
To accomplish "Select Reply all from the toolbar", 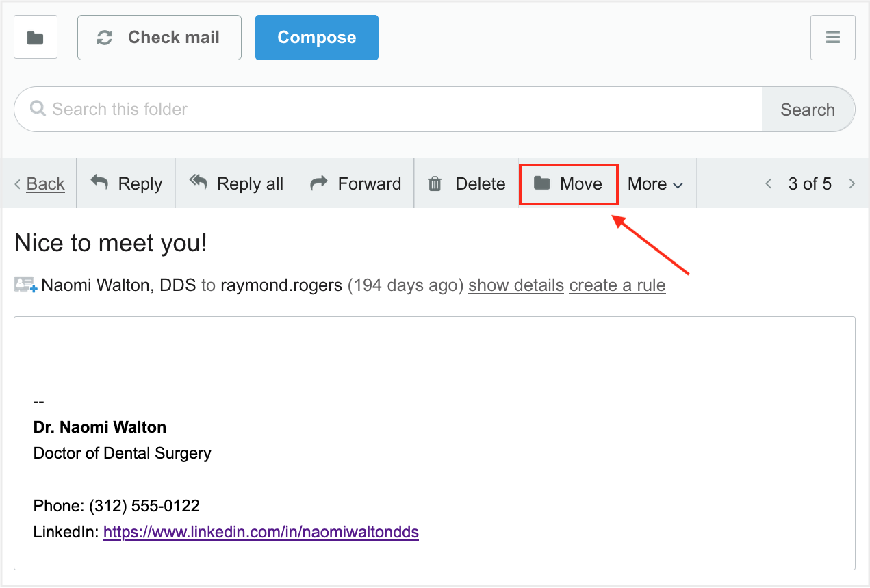I will pyautogui.click(x=235, y=183).
